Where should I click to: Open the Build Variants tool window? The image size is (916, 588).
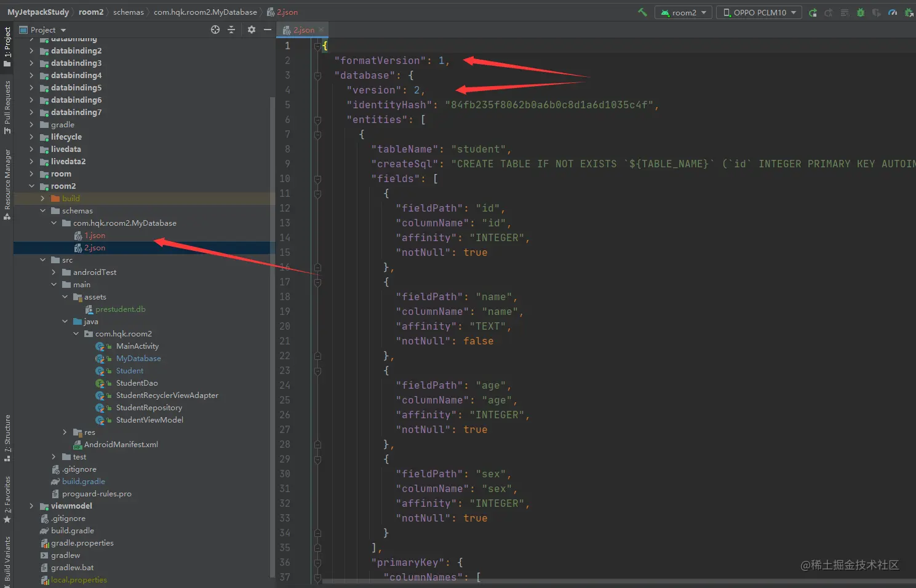(7, 561)
